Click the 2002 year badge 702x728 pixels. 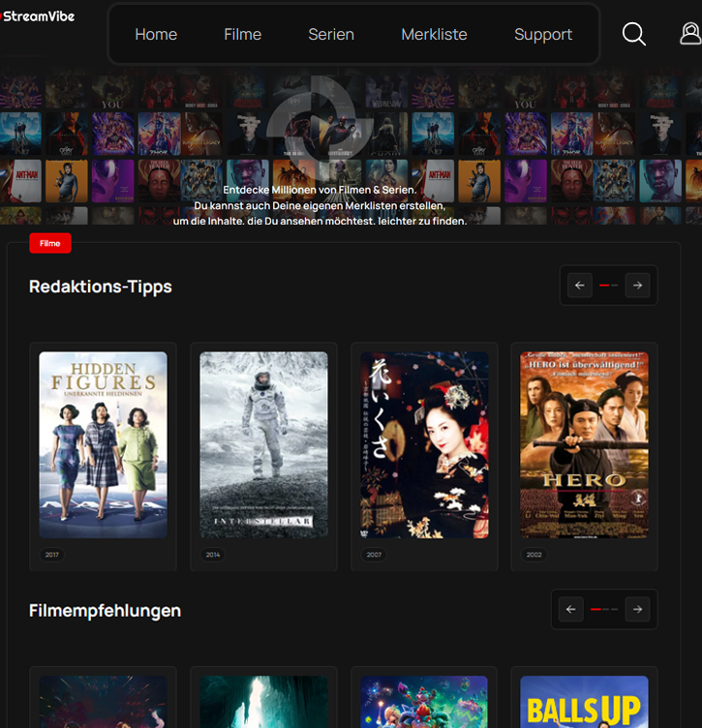click(x=534, y=555)
